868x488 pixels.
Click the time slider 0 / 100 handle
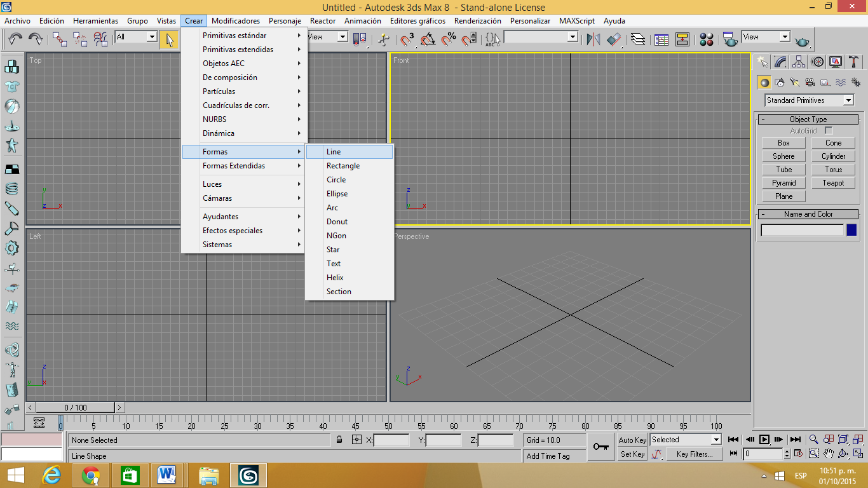tap(76, 407)
